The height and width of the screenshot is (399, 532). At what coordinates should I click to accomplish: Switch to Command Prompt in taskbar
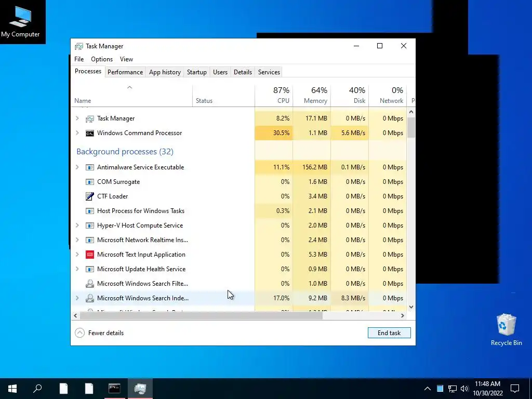[x=114, y=389]
